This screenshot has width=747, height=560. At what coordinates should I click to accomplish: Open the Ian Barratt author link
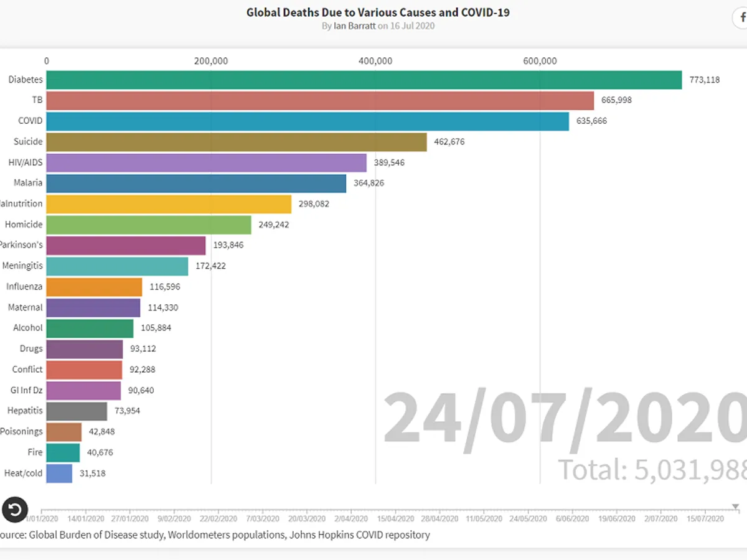click(x=355, y=26)
